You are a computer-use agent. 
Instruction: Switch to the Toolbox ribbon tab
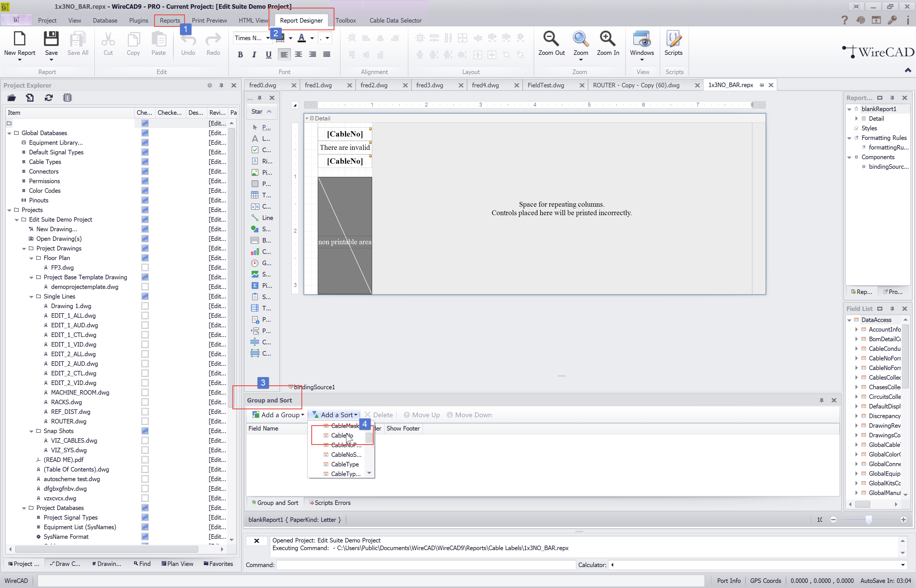(x=345, y=20)
